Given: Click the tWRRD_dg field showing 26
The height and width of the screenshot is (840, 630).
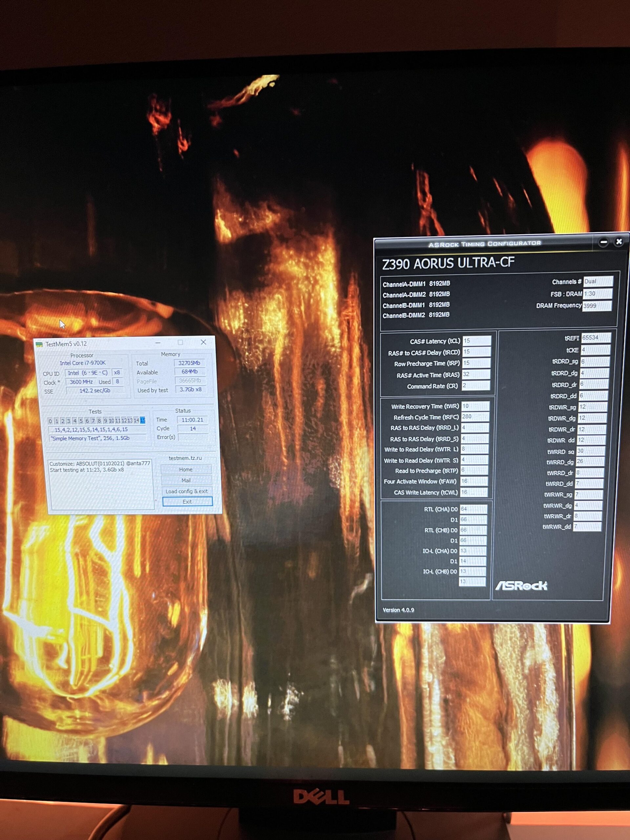Looking at the screenshot, I should click(590, 462).
